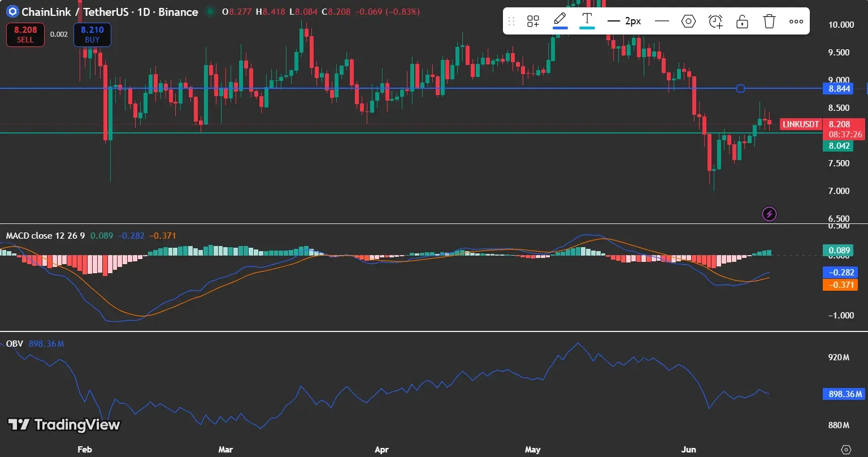Open symbol search from the ChainLink / TetherUS title
Screen dimensions: 868x457
tap(110, 12)
